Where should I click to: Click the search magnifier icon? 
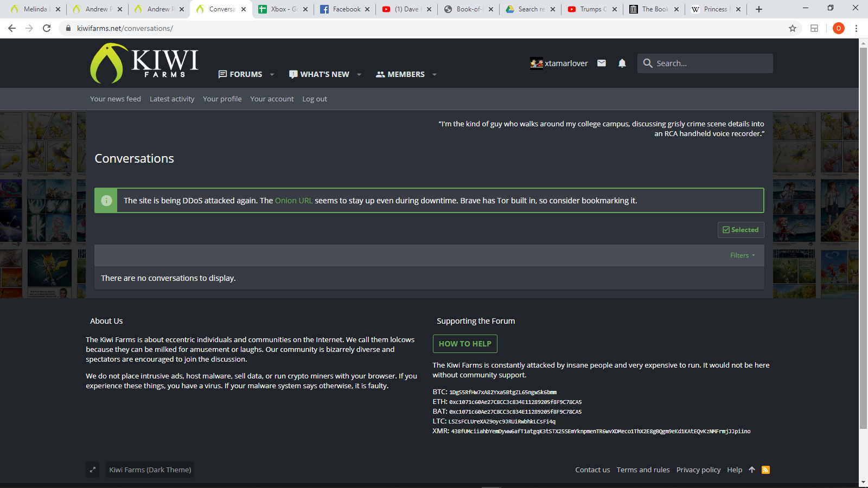coord(648,63)
